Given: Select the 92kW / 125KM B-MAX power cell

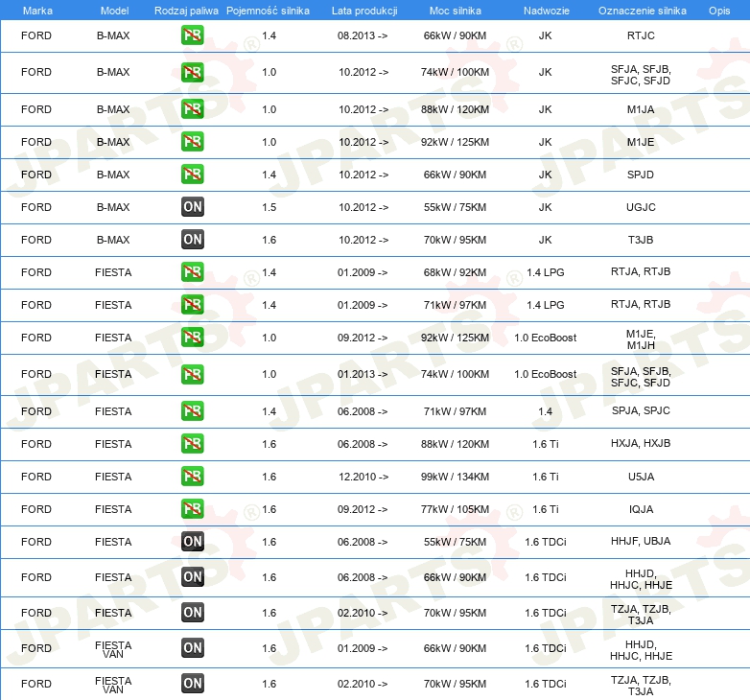Looking at the screenshot, I should [x=455, y=142].
